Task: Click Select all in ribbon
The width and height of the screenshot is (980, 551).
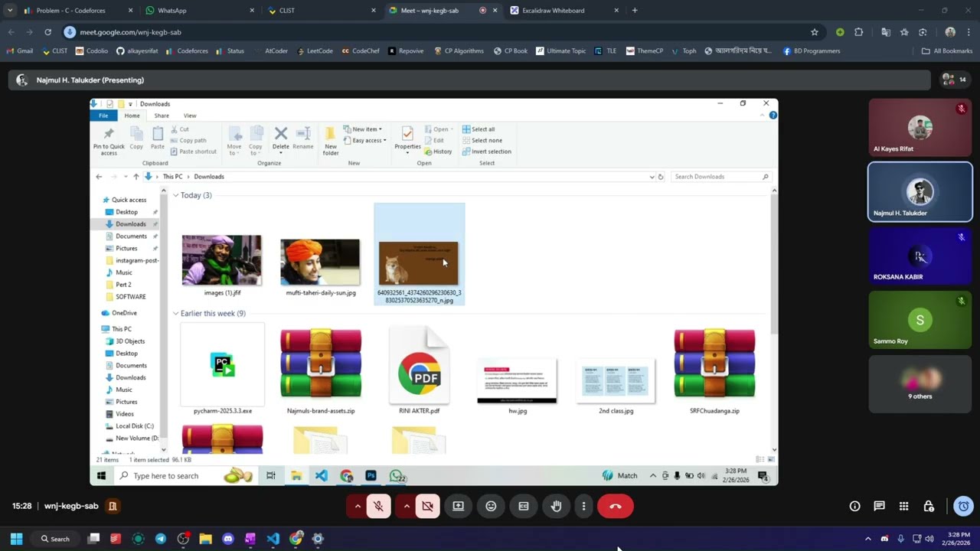Action: (x=479, y=129)
